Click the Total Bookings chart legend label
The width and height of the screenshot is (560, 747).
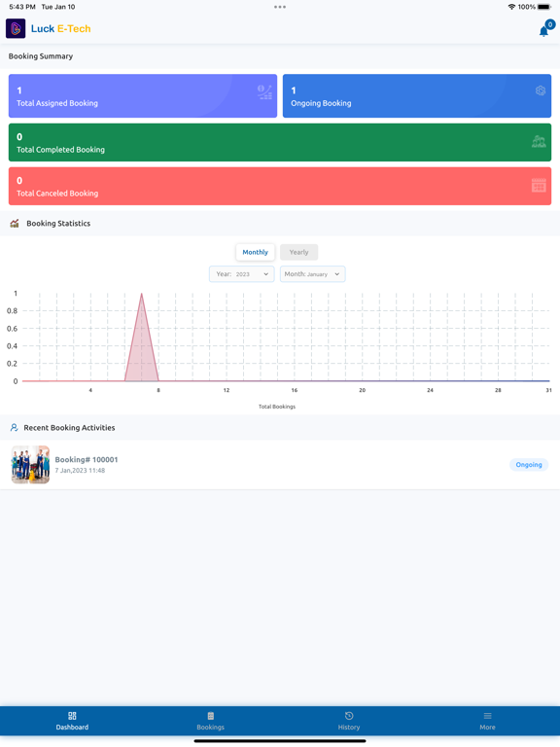(277, 407)
